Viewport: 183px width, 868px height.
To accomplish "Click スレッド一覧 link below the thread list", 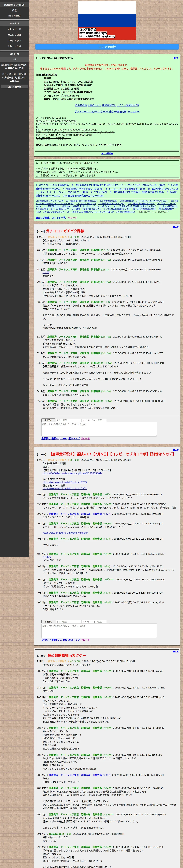I will tap(59, 218).
